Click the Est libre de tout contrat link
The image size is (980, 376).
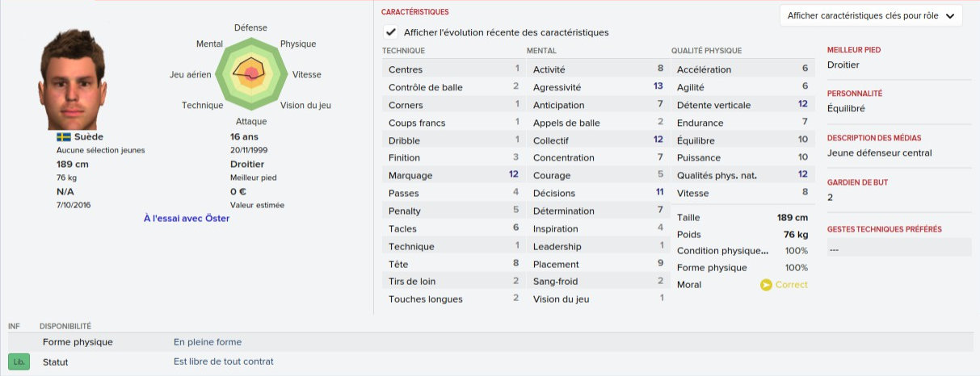tap(223, 361)
